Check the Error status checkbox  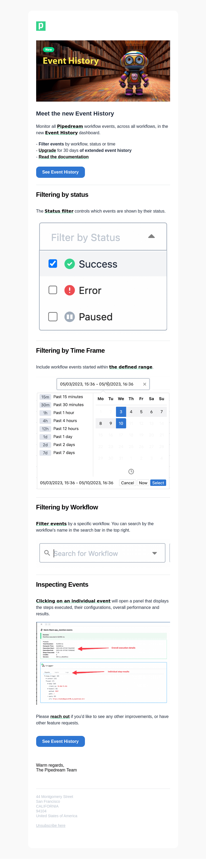click(53, 290)
